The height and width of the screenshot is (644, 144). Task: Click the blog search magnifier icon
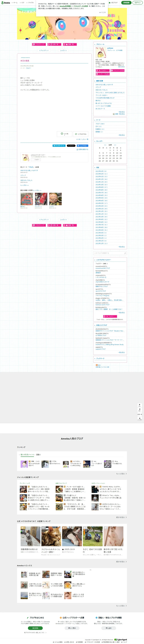click(125, 253)
